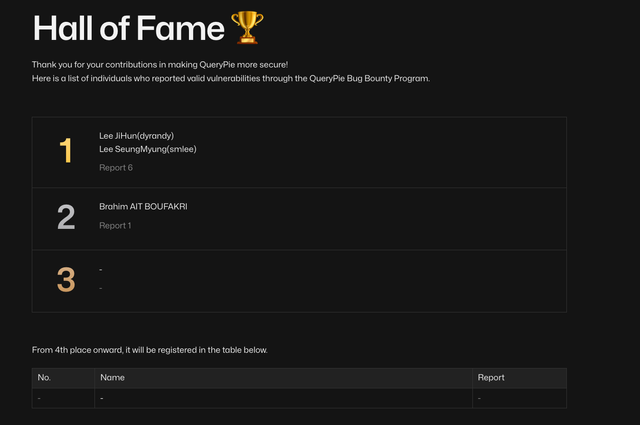Click the empty name placeholder in third place
The width and height of the screenshot is (640, 425).
coord(101,270)
